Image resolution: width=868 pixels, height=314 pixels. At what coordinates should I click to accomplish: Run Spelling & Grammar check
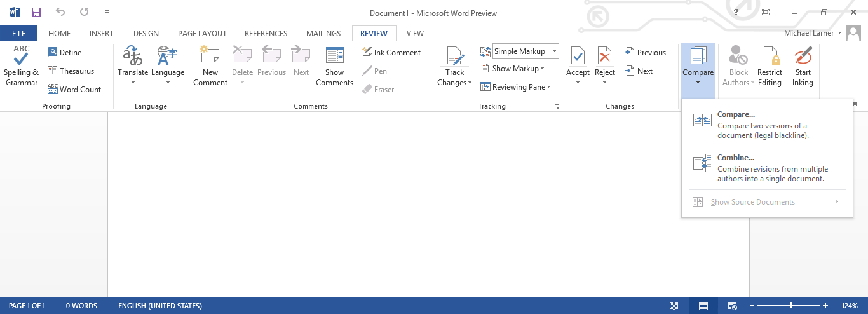coord(22,66)
